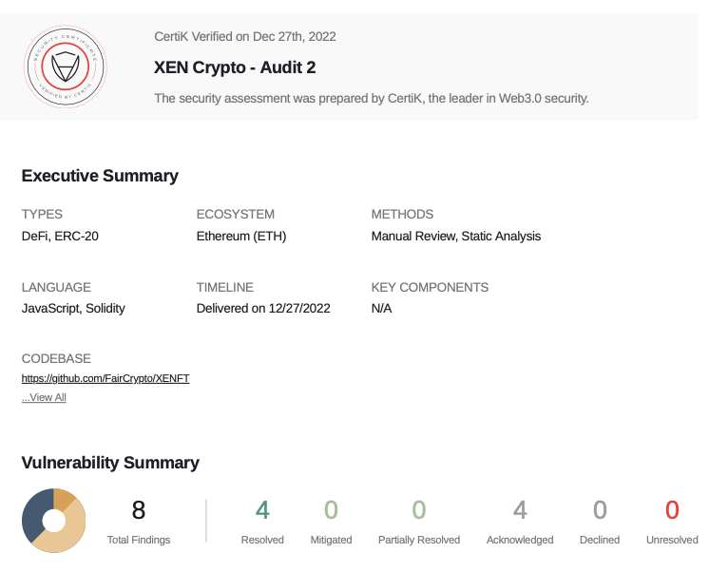Click the vulnerability donut chart
The width and height of the screenshot is (728, 572).
[x=54, y=521]
